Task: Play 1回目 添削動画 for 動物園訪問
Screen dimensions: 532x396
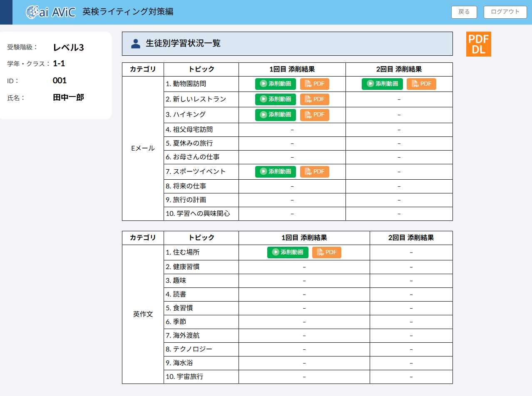Action: pyautogui.click(x=276, y=84)
